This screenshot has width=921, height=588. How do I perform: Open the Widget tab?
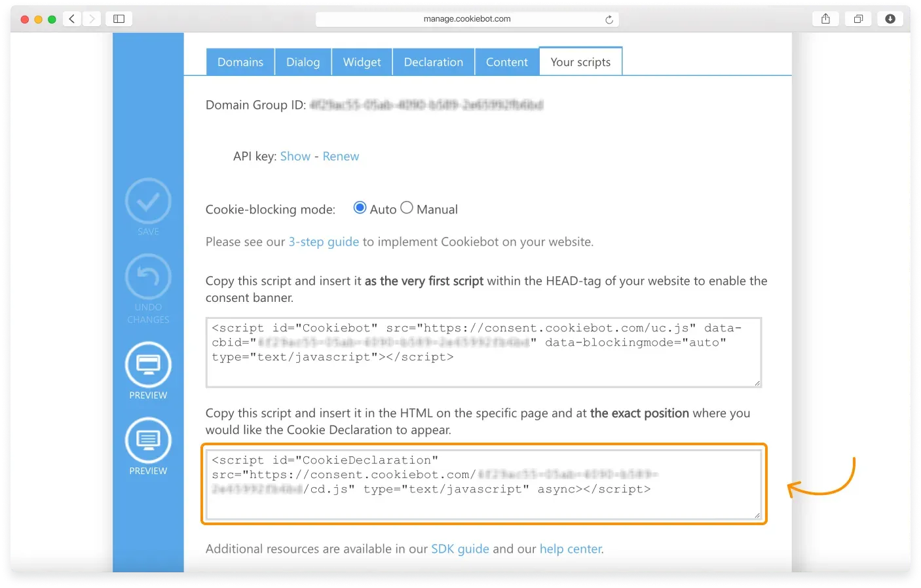(x=362, y=62)
